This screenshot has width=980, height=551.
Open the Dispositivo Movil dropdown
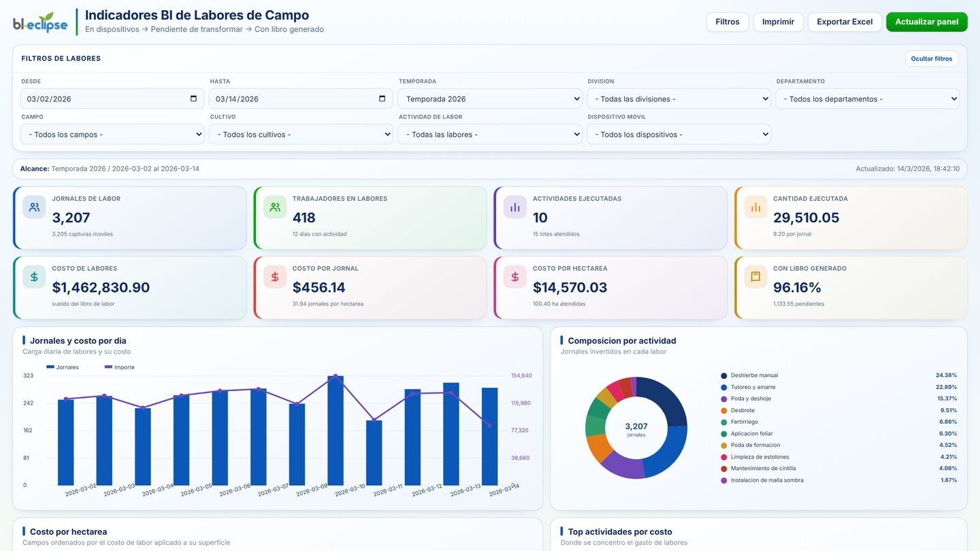[x=679, y=134]
